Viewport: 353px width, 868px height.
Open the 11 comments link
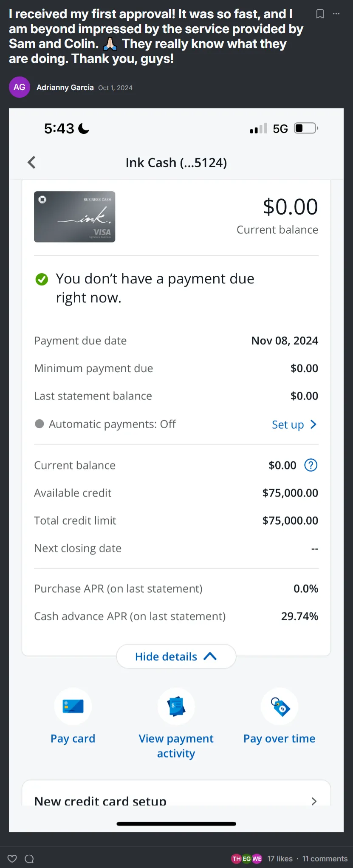[x=325, y=859]
